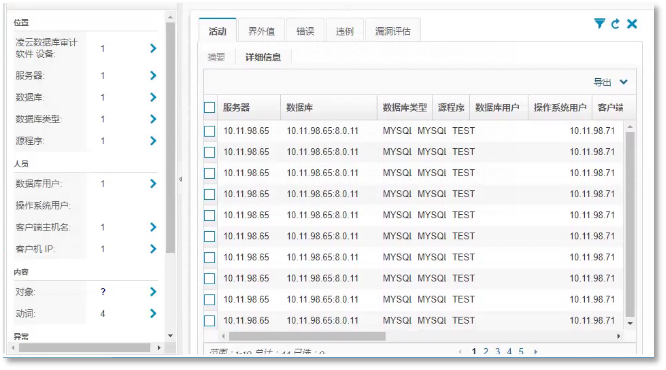666x370 pixels.
Task: Click the blue X icon beside refresh
Action: click(632, 24)
